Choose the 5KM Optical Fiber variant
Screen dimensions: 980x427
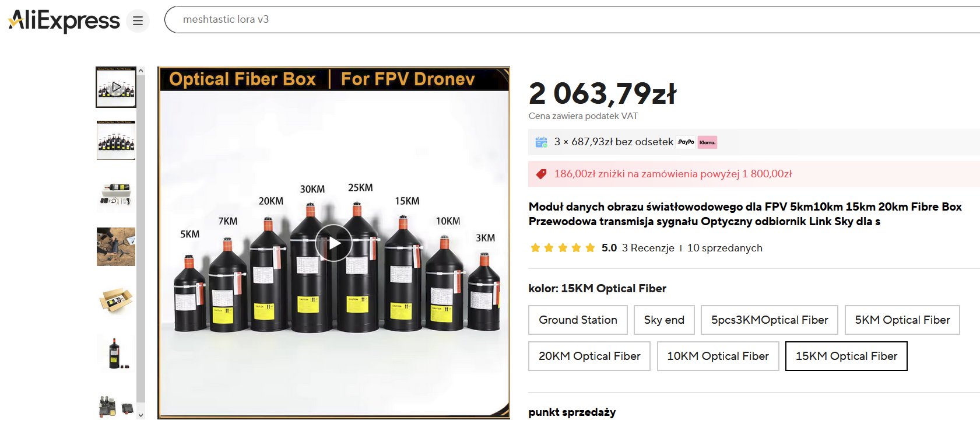[x=902, y=320]
